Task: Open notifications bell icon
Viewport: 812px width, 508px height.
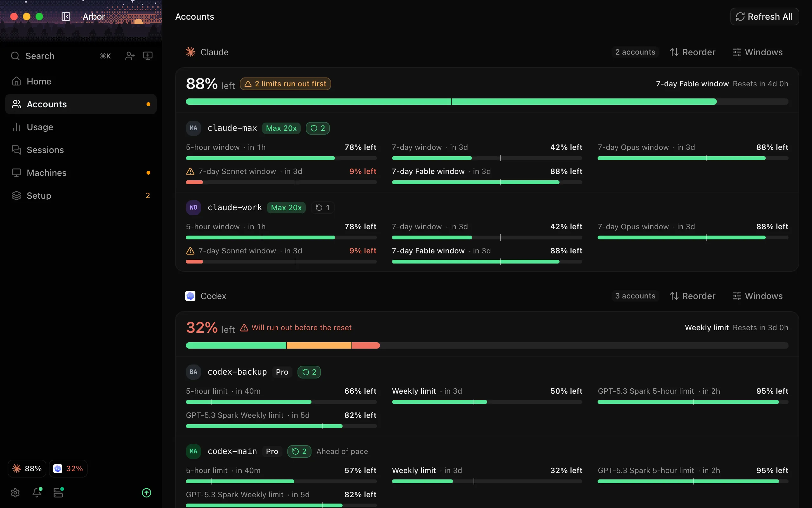Action: 36,493
